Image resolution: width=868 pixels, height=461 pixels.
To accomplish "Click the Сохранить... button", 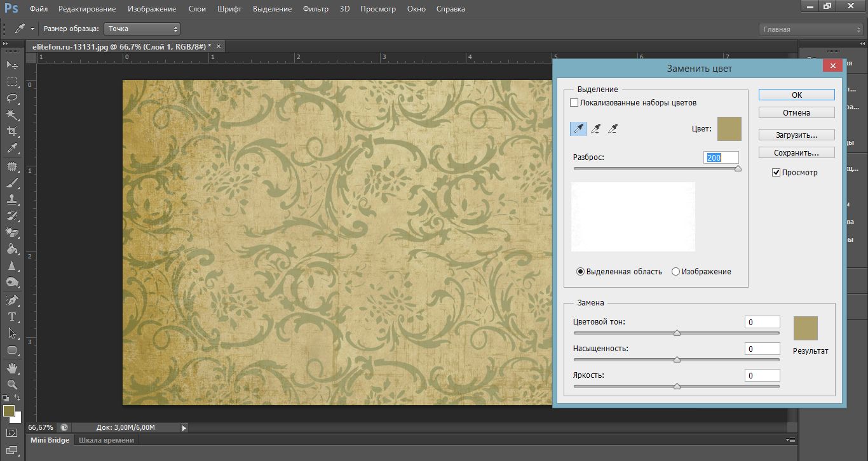I will click(x=797, y=153).
